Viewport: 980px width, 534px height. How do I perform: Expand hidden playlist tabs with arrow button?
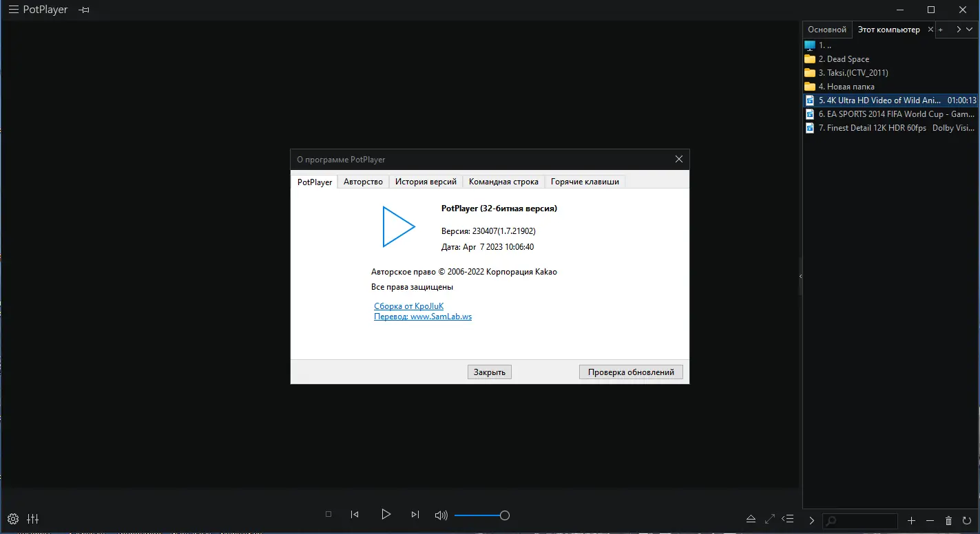click(957, 29)
